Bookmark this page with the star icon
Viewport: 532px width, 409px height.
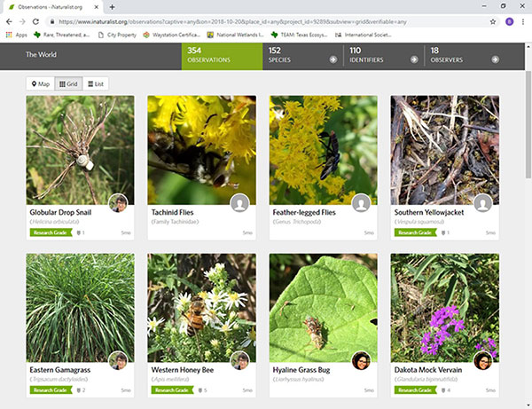tap(492, 20)
